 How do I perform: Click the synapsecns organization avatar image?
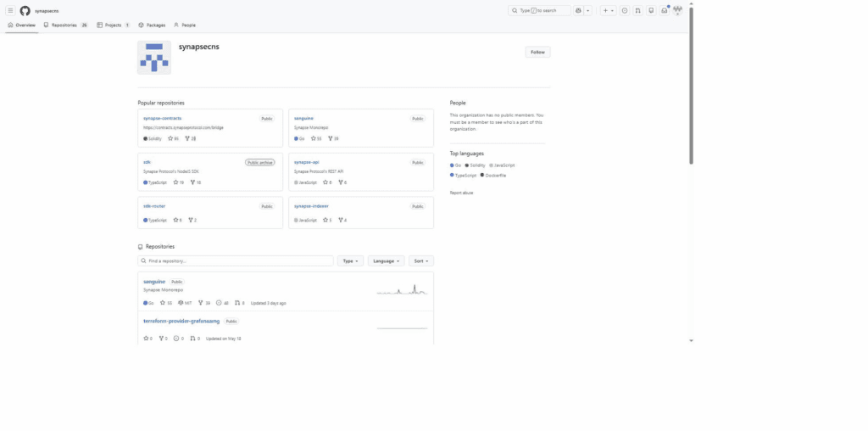pos(154,57)
